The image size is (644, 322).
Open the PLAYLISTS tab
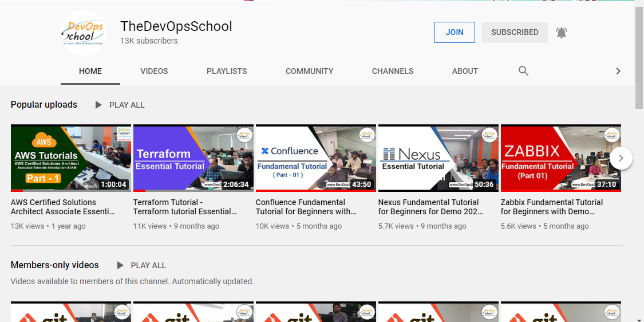click(x=227, y=71)
